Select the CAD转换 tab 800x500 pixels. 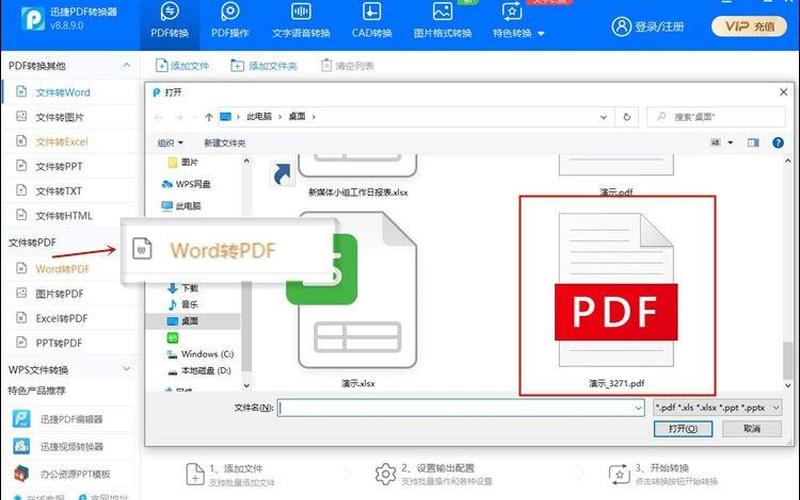pos(371,21)
